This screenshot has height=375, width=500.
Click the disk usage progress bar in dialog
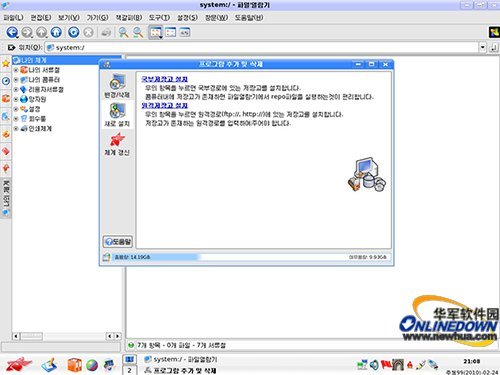[251, 257]
